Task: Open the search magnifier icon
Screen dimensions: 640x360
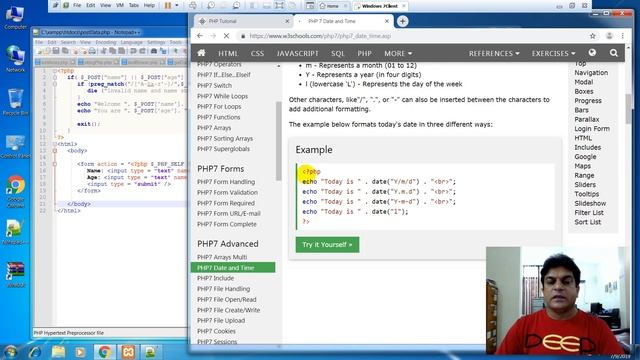Action: pyautogui.click(x=613, y=53)
